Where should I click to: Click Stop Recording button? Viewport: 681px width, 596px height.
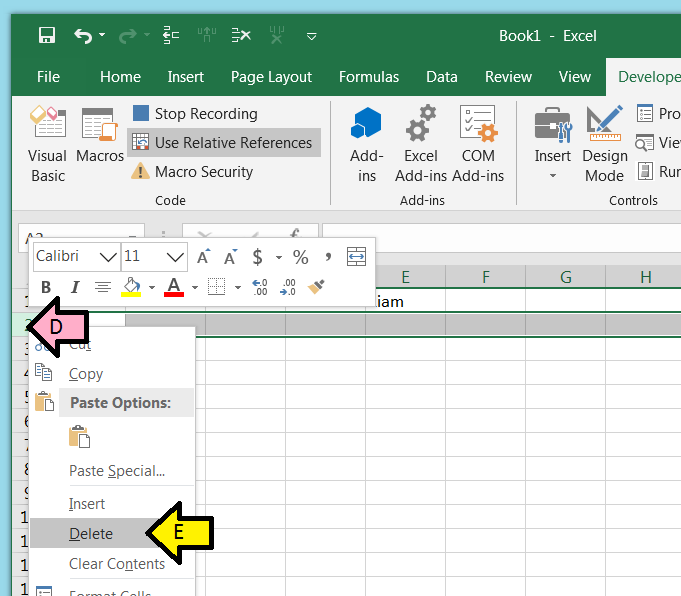195,114
